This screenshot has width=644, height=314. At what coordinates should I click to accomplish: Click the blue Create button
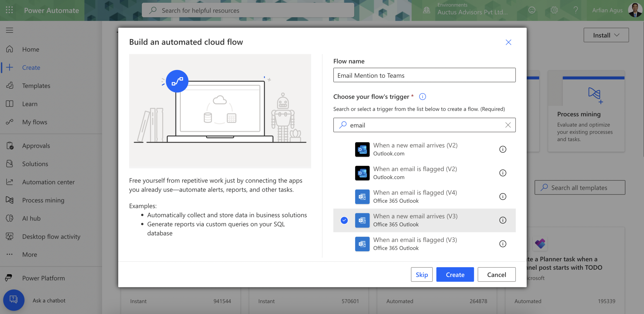(x=455, y=274)
